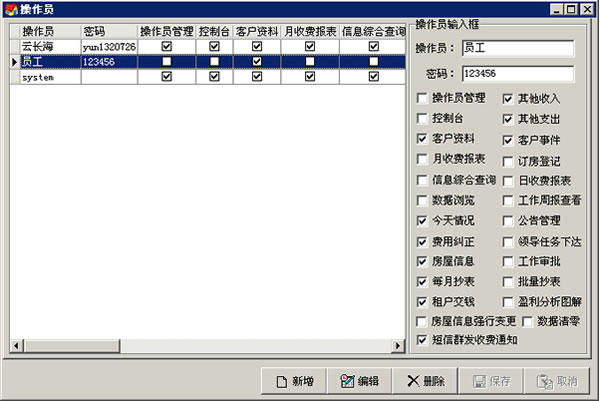Screen dimensions: 600x401
Task: Toggle 员工 row 月收费报表 checkbox
Action: pyautogui.click(x=310, y=62)
